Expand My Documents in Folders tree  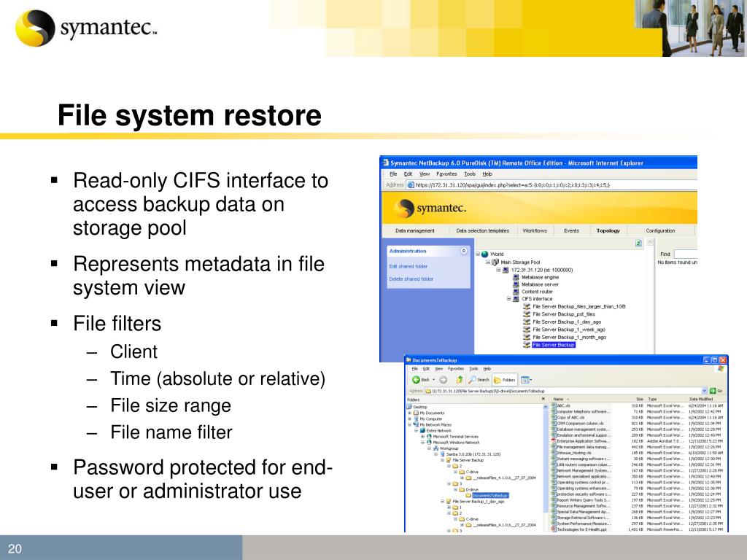[x=409, y=413]
